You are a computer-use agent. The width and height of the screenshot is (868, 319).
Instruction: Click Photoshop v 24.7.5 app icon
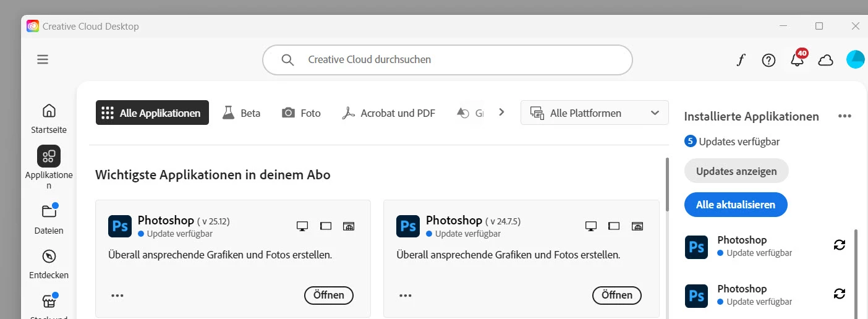click(x=408, y=226)
